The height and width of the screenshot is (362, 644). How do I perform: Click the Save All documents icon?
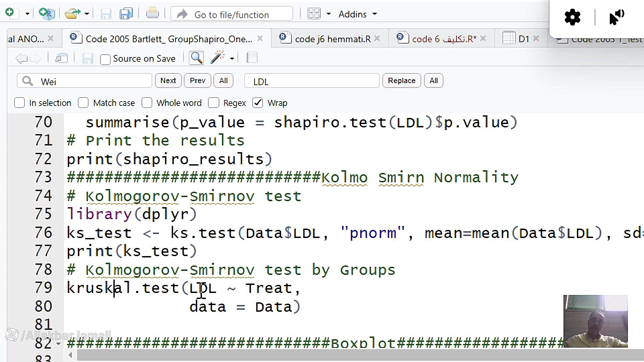[126, 14]
